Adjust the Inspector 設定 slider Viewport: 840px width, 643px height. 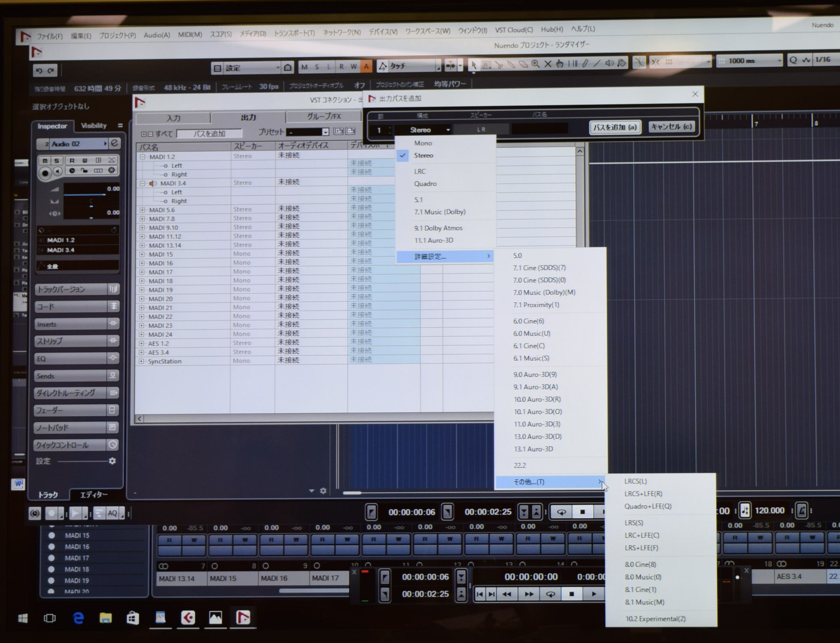pos(82,461)
